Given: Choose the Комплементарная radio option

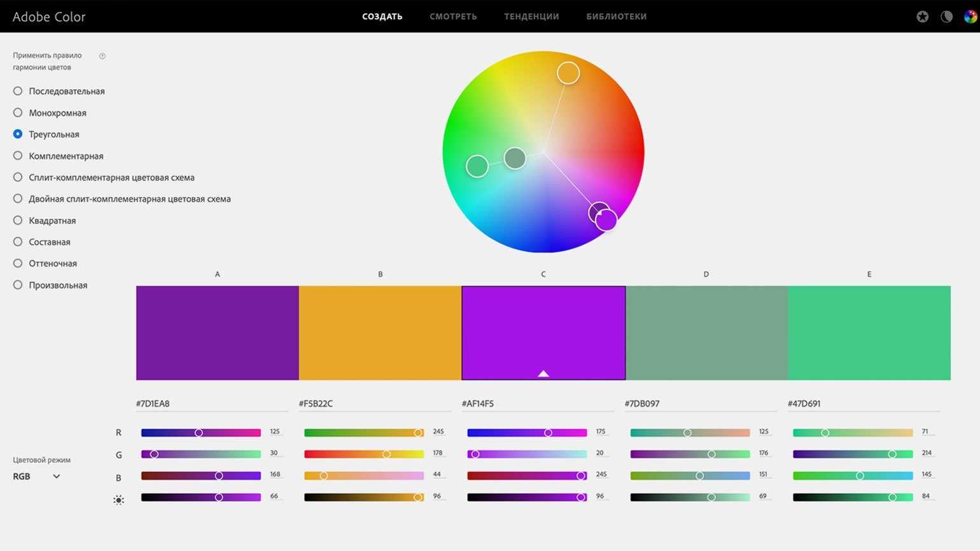Looking at the screenshot, I should coord(18,156).
